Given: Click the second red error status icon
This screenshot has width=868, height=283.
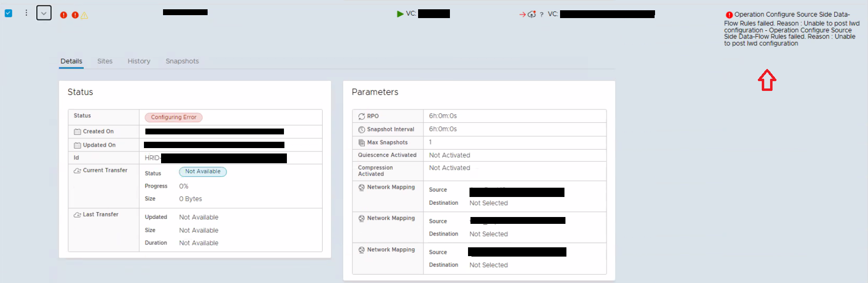Looking at the screenshot, I should [x=75, y=15].
